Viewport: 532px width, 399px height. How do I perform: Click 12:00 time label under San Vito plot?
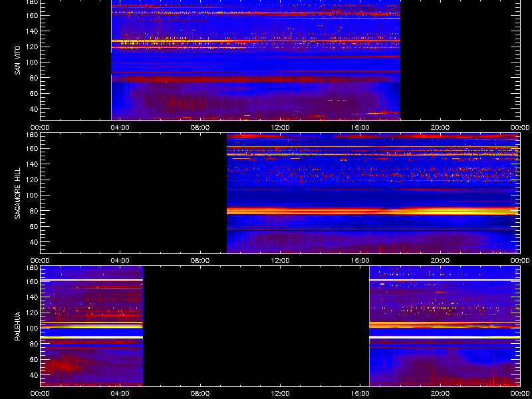tap(280, 128)
